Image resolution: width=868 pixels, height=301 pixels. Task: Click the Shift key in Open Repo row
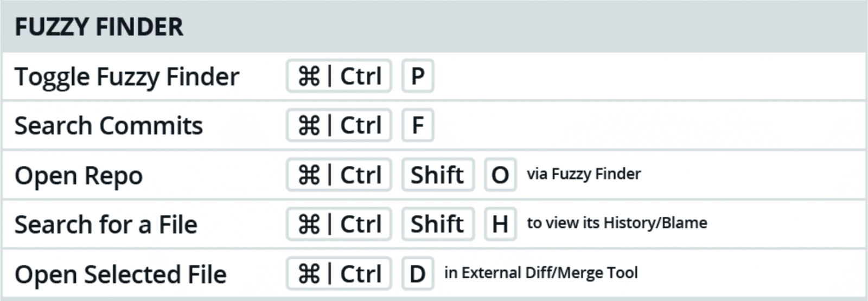[438, 175]
